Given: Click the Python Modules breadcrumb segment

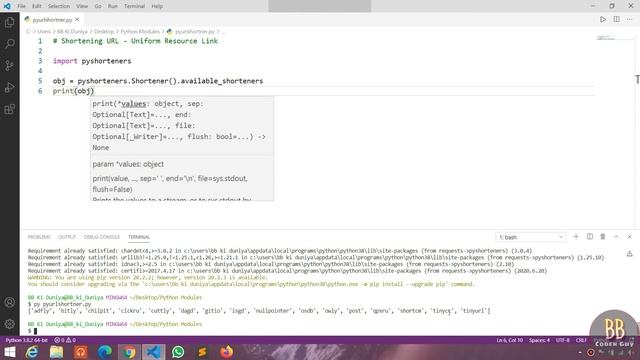Looking at the screenshot, I should pyautogui.click(x=140, y=31).
